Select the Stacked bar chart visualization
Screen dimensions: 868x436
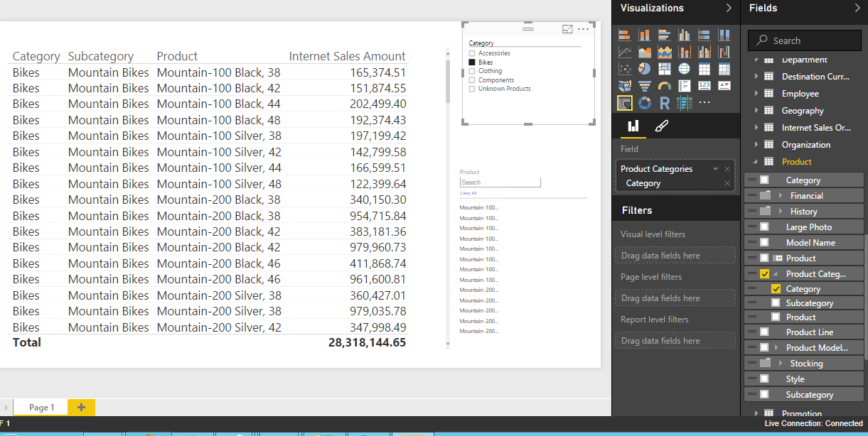point(625,35)
